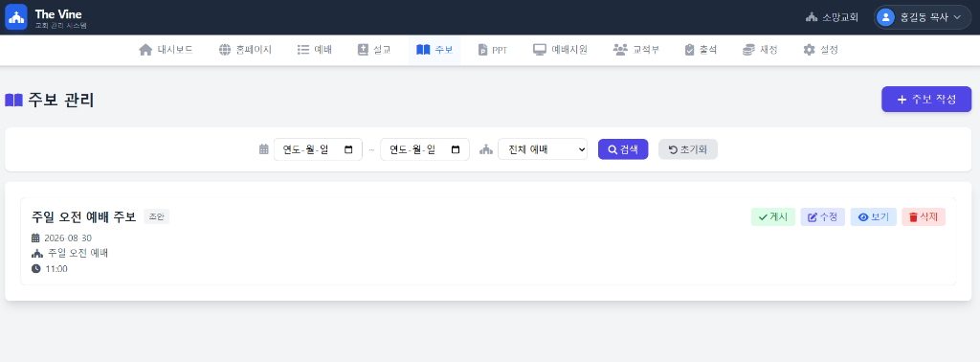980x362 pixels.
Task: Click The Vine church logo icon
Action: pyautogui.click(x=16, y=17)
